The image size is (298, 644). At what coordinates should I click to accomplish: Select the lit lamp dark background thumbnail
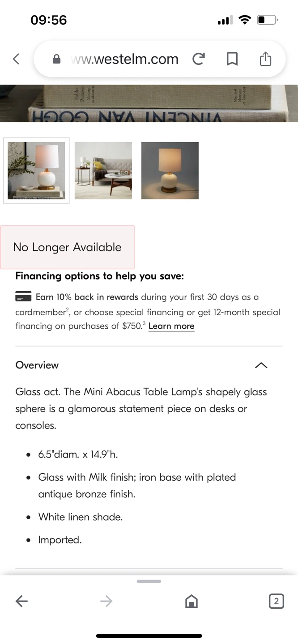pos(170,170)
